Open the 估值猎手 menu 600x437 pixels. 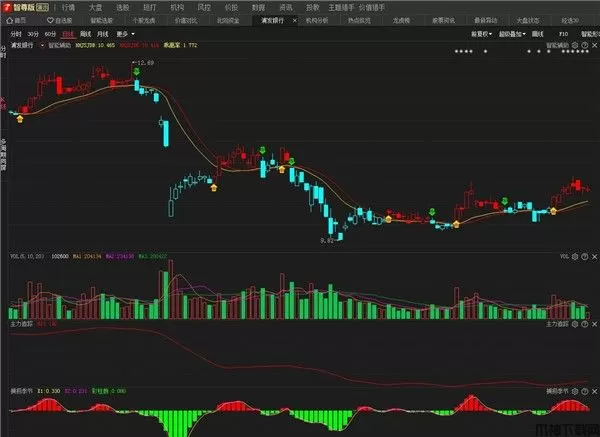372,7
